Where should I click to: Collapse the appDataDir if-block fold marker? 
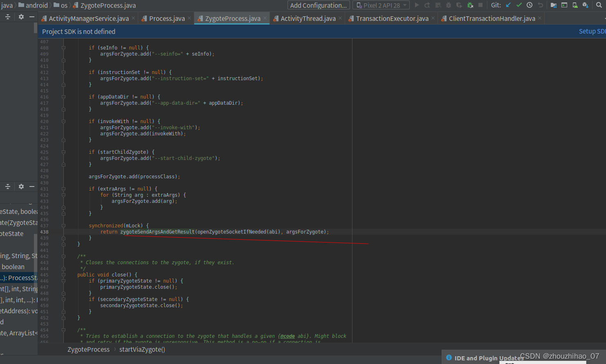[x=63, y=97]
